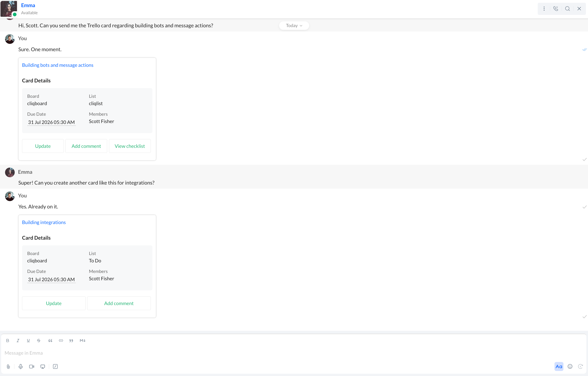Add comment on the bots and message actions card
The width and height of the screenshot is (588, 376).
coord(86,146)
